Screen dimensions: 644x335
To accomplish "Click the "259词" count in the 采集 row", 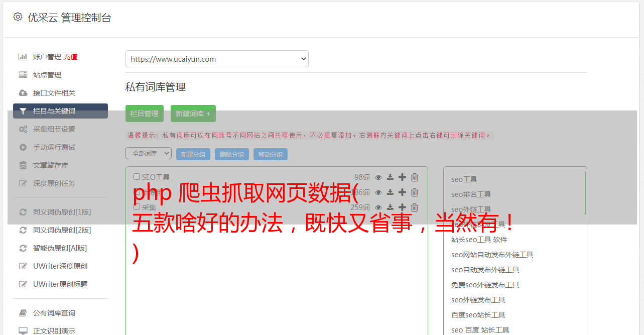I will 360,207.
